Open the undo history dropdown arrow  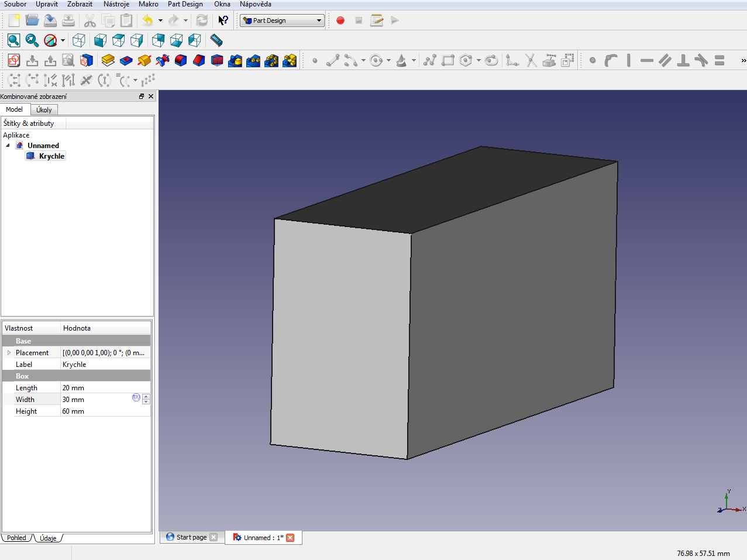pyautogui.click(x=160, y=20)
